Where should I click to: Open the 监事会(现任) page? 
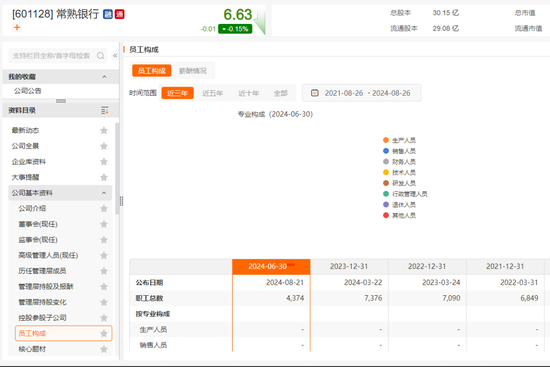38,240
